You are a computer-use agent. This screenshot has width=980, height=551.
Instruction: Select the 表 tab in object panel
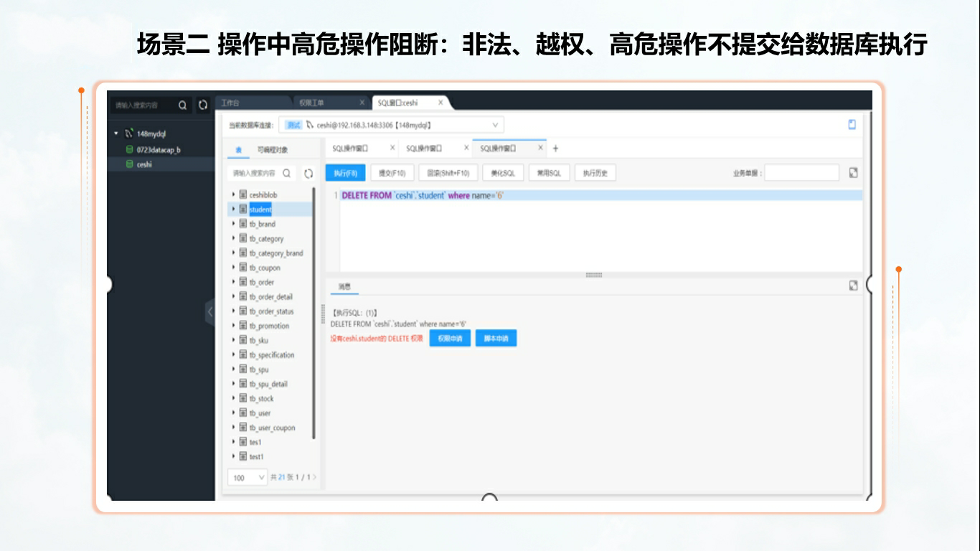click(239, 150)
